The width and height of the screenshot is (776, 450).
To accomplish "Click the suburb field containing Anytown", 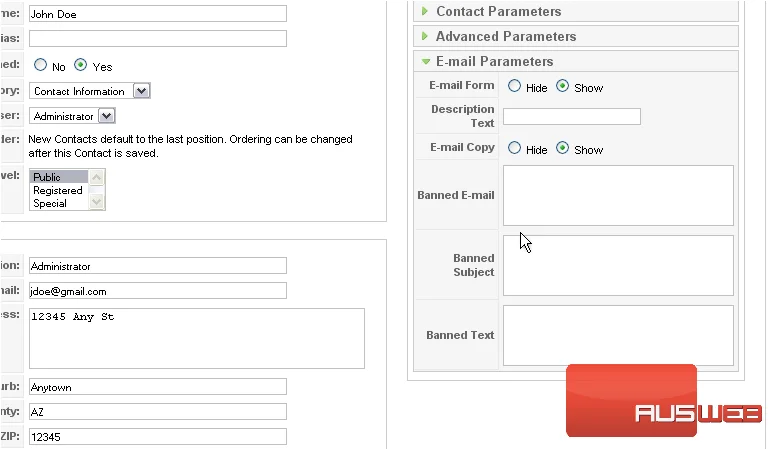I will (x=157, y=387).
